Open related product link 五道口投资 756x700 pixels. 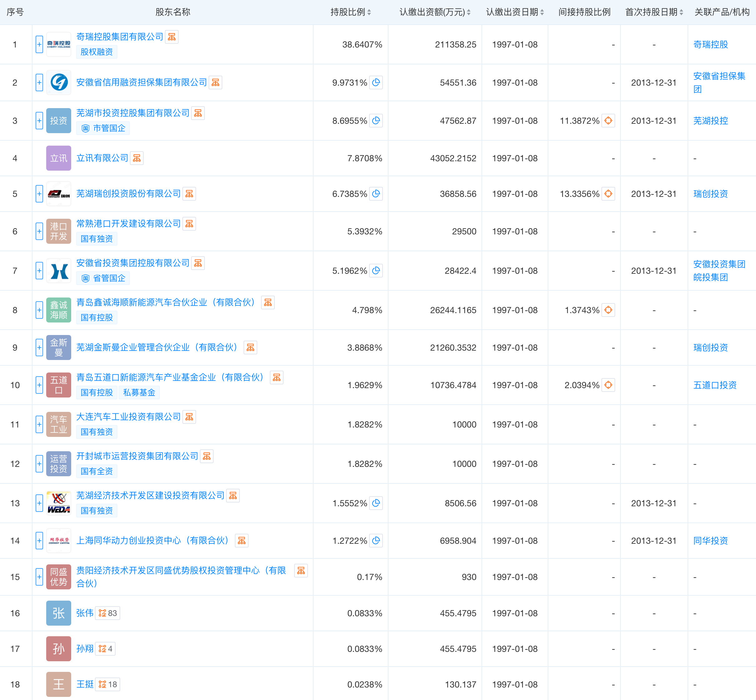pos(715,385)
